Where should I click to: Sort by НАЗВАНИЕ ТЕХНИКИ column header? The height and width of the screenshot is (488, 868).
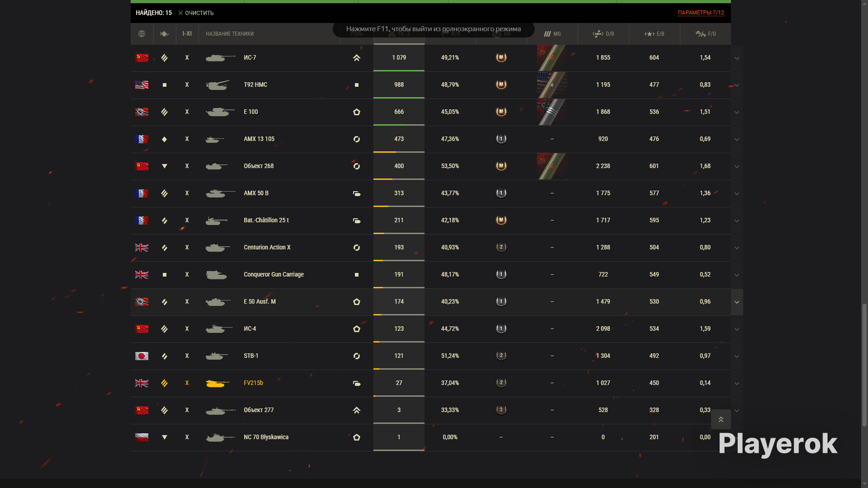point(230,34)
